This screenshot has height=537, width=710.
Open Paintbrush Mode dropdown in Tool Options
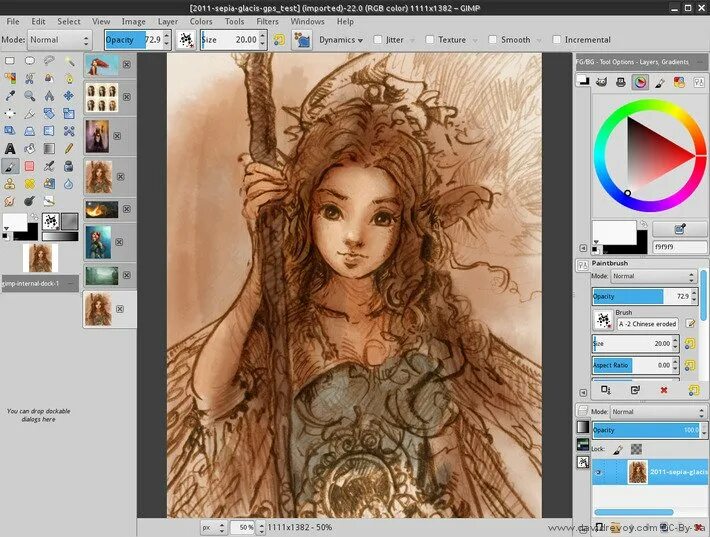(653, 276)
